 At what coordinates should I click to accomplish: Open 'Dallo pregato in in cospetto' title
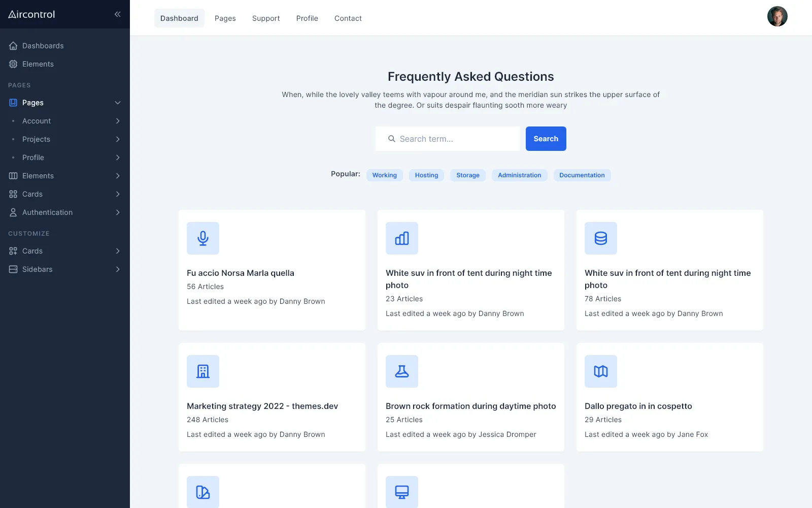tap(638, 406)
